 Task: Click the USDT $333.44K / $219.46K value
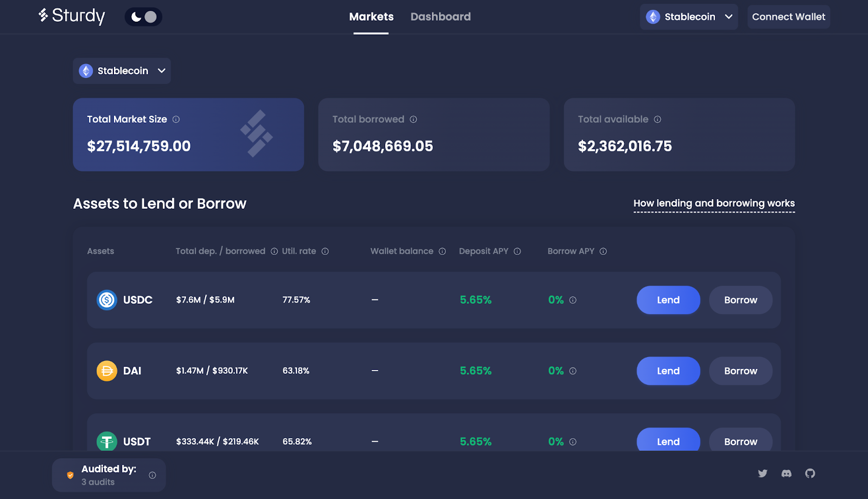pyautogui.click(x=218, y=442)
